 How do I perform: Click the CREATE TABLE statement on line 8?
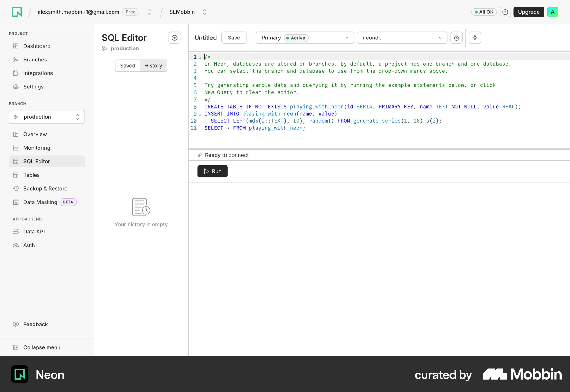pos(362,107)
